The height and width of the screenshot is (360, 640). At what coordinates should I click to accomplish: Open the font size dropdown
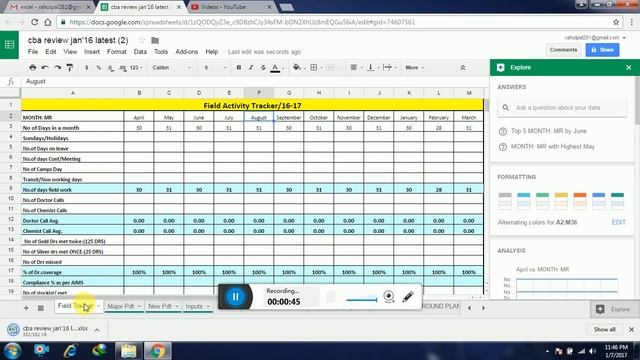(x=215, y=67)
